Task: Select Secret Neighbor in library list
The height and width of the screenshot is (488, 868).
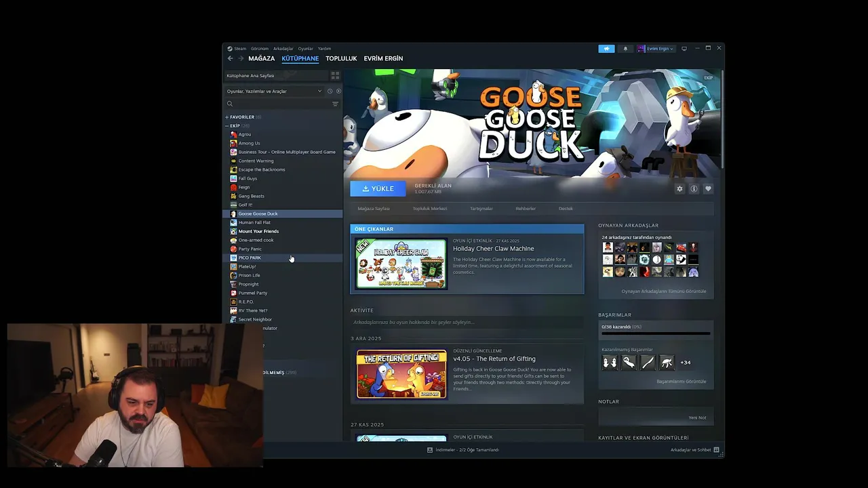Action: (283, 319)
